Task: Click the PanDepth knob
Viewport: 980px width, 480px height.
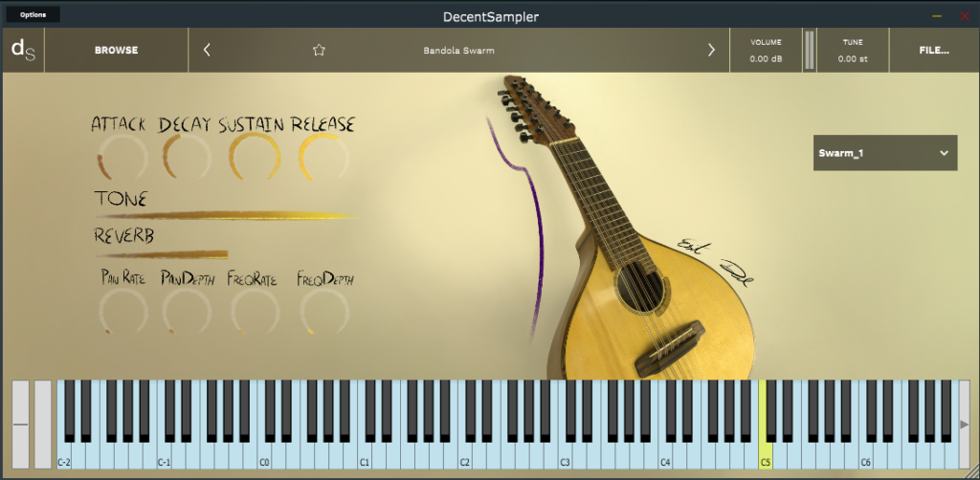Action: (187, 311)
